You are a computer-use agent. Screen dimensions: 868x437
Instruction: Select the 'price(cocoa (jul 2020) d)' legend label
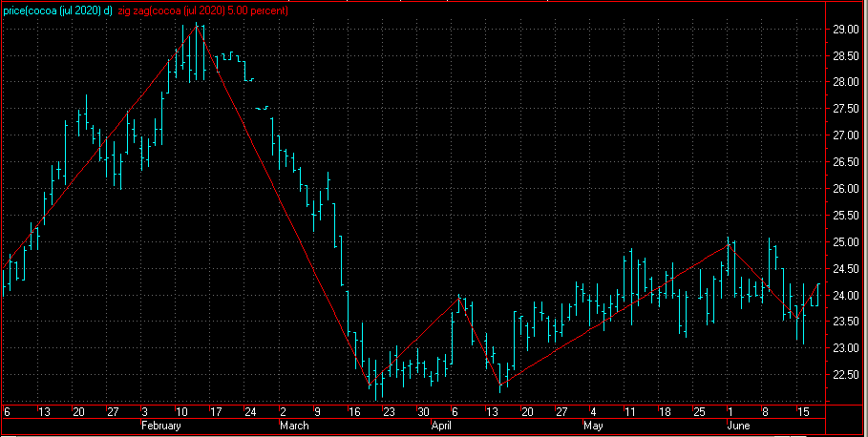[x=57, y=10]
